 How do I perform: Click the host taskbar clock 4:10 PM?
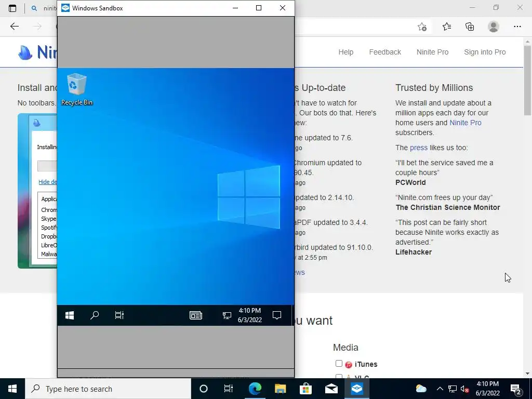tap(487, 389)
